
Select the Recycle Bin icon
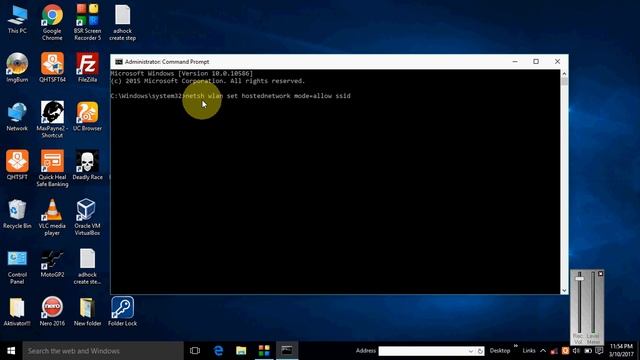click(x=17, y=214)
